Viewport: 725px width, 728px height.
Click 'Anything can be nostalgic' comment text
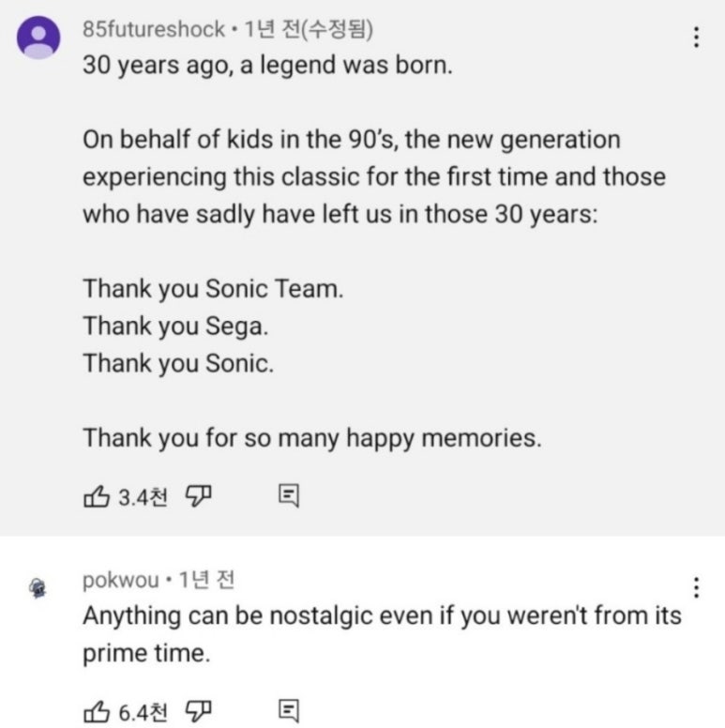(x=382, y=635)
